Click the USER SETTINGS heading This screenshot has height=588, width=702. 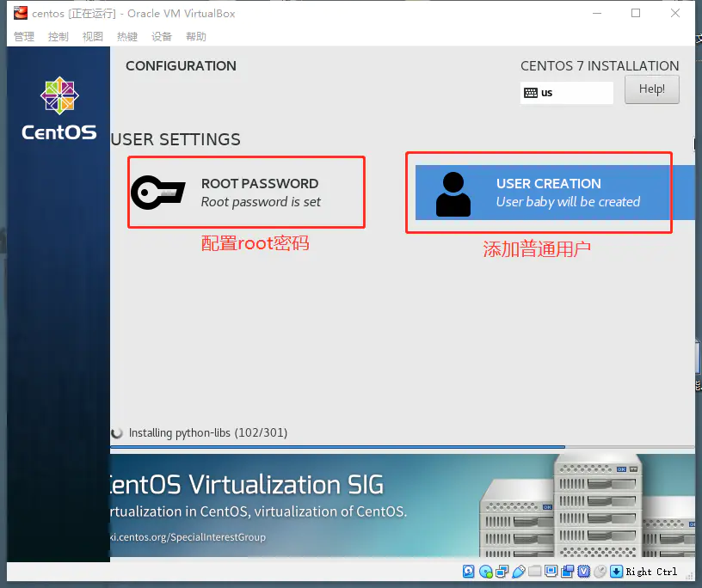(x=175, y=139)
